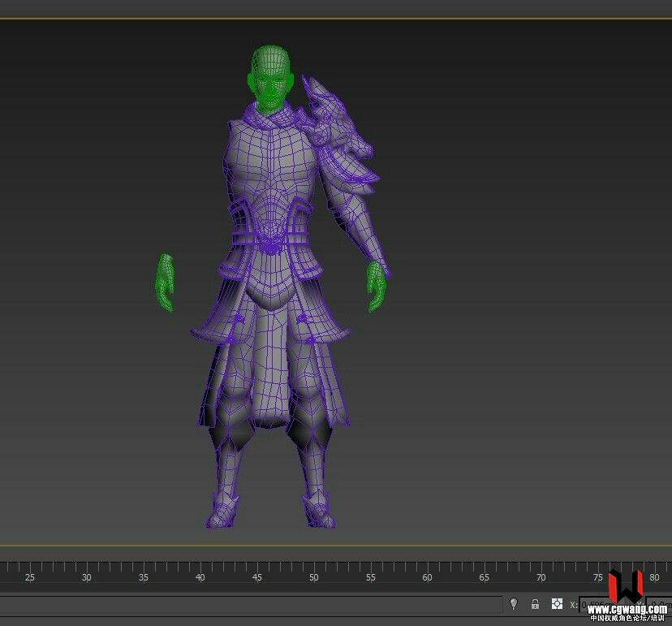This screenshot has width=672, height=626.
Task: Toggle Isolate Selection lightbulb icon
Action: 514,604
